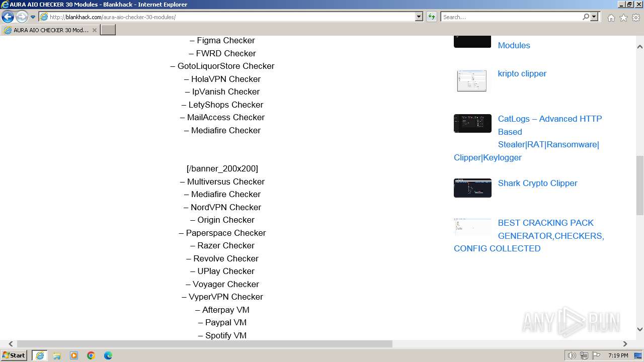
Task: Click the NordVPN Checker text
Action: coord(222,207)
